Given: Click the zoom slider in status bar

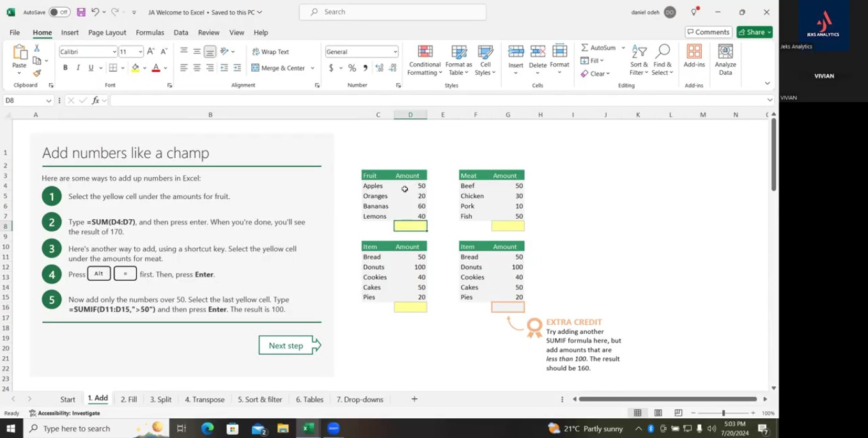Looking at the screenshot, I should pyautogui.click(x=723, y=413).
